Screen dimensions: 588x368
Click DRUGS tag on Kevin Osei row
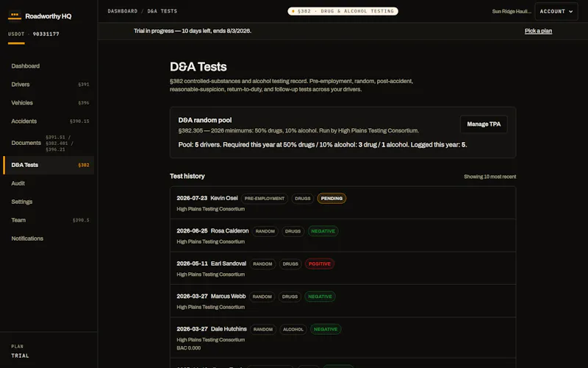303,198
